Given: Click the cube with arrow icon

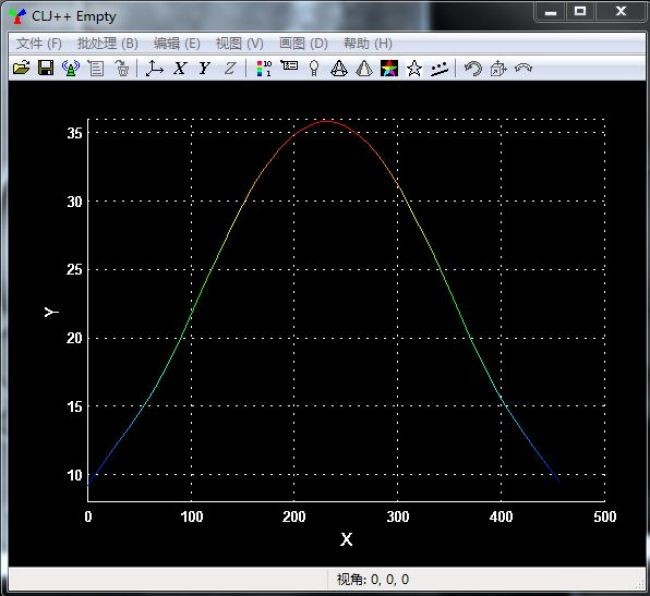Looking at the screenshot, I should click(x=498, y=68).
